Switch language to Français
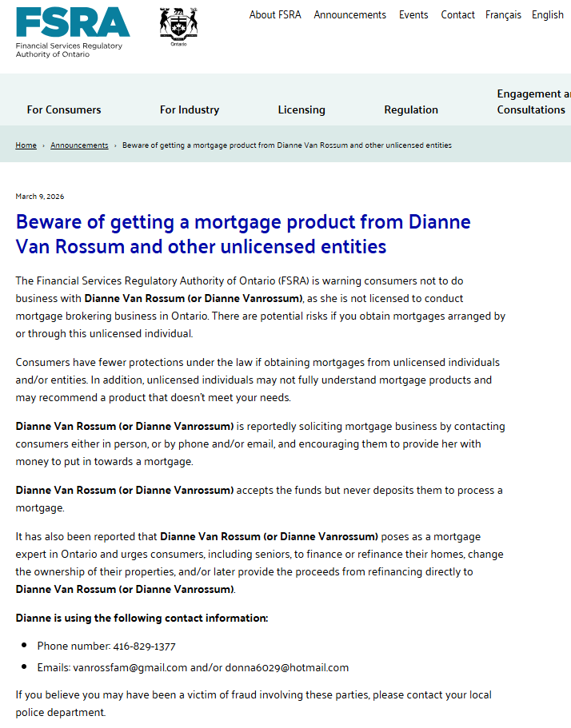Image resolution: width=571 pixels, height=728 pixels. [503, 15]
